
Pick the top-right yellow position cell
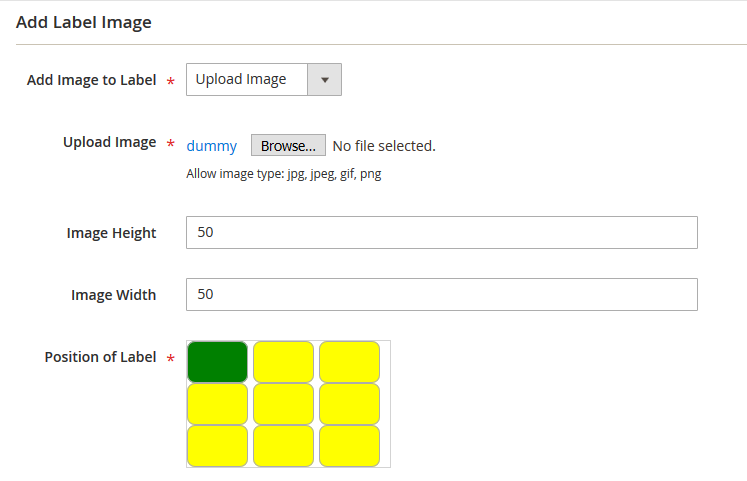349,362
